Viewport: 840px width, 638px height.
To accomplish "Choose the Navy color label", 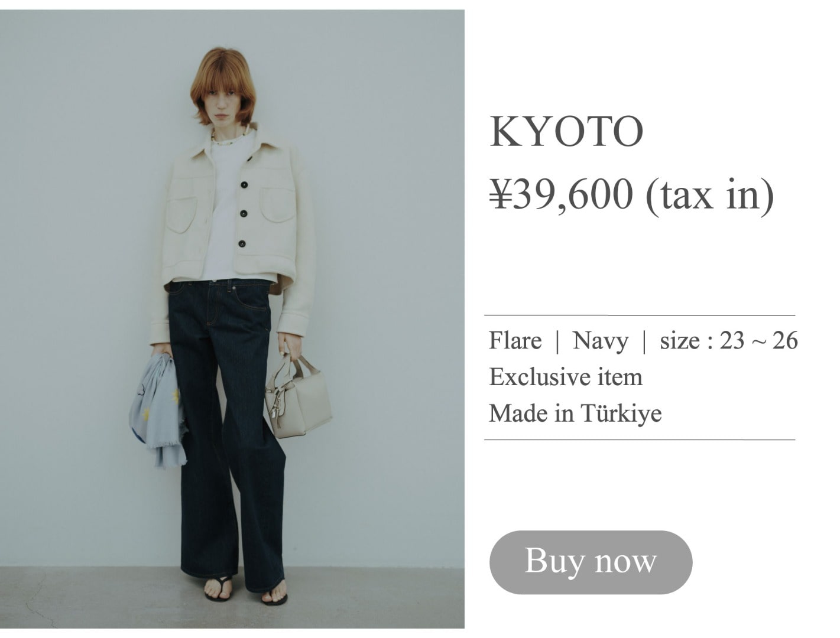I will [x=601, y=341].
